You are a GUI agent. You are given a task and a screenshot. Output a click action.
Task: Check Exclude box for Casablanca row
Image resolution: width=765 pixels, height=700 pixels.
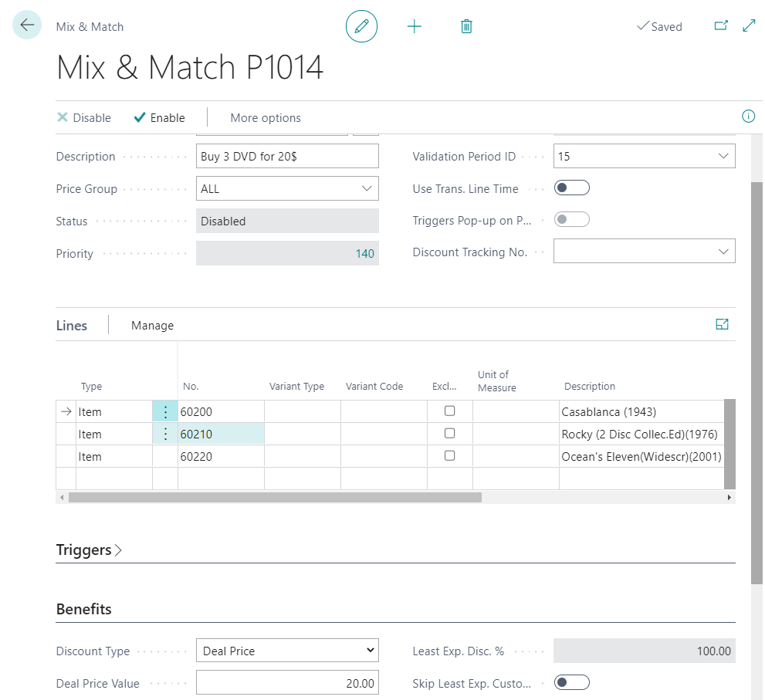coord(450,411)
